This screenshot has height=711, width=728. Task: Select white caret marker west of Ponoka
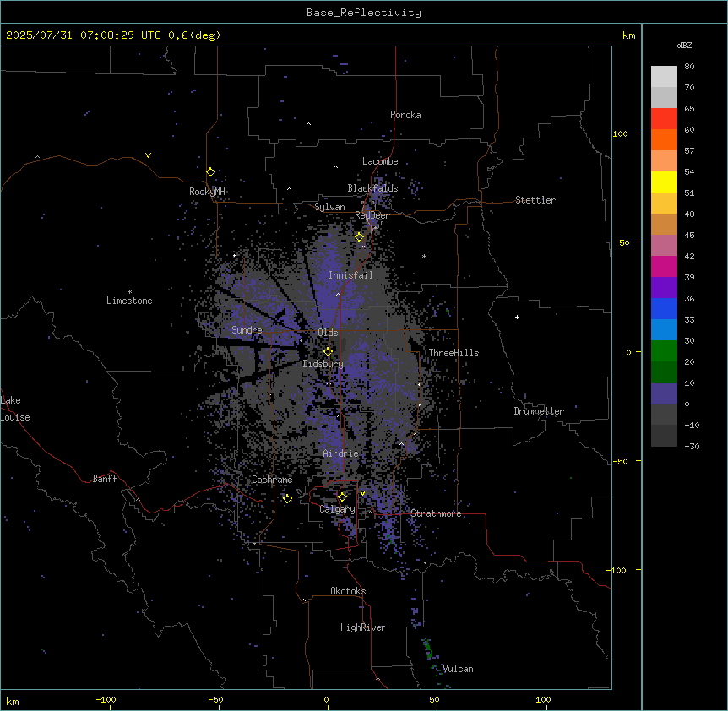tap(309, 124)
